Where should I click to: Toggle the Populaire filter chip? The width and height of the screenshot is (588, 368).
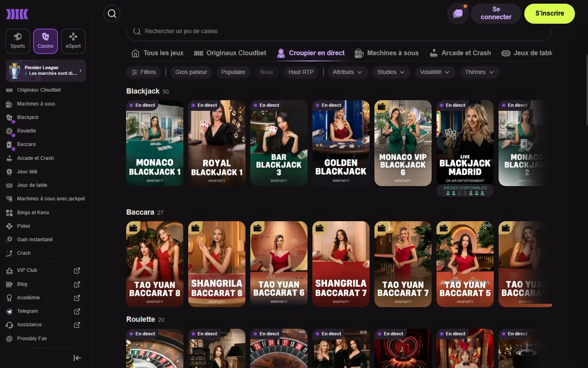tap(233, 72)
